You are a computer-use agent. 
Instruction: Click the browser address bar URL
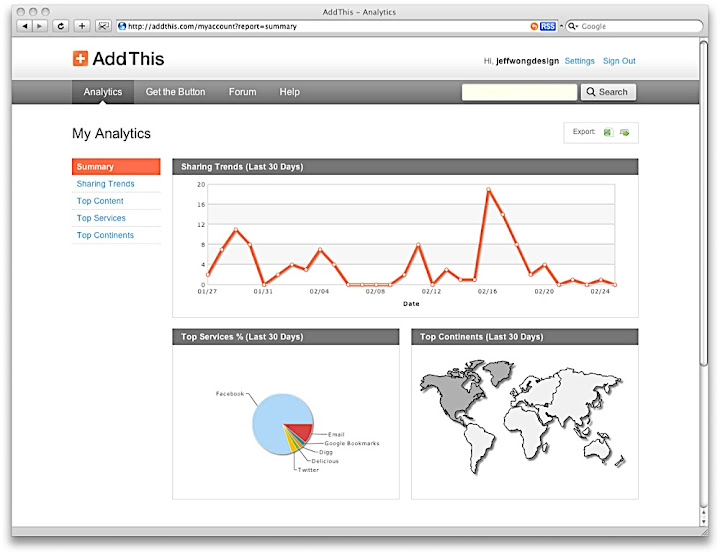pos(212,27)
